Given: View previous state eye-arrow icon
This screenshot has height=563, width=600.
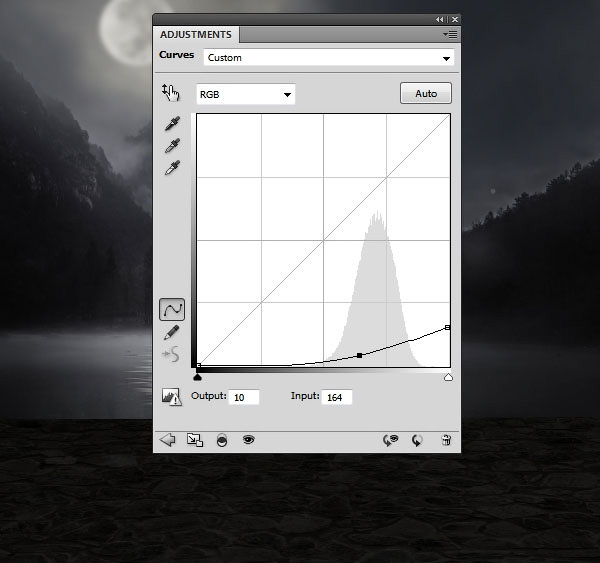Looking at the screenshot, I should (390, 440).
